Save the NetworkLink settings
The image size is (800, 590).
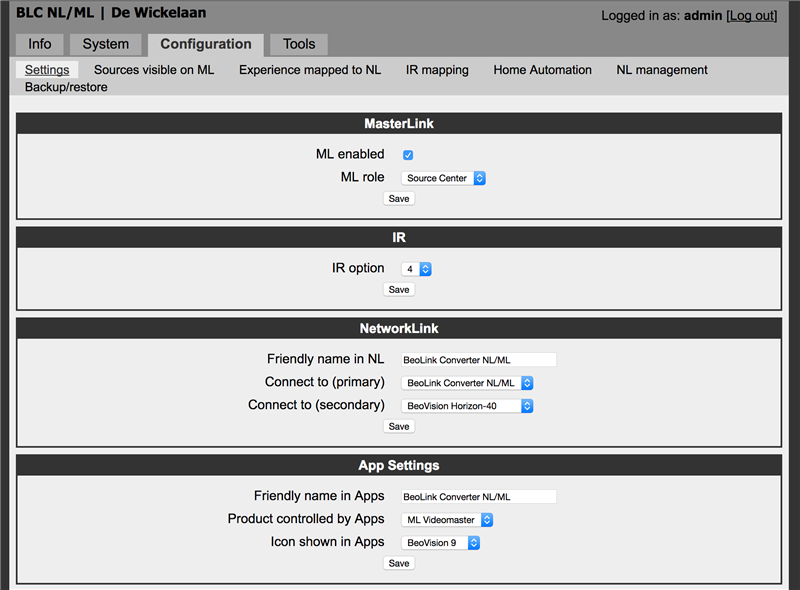pos(399,426)
